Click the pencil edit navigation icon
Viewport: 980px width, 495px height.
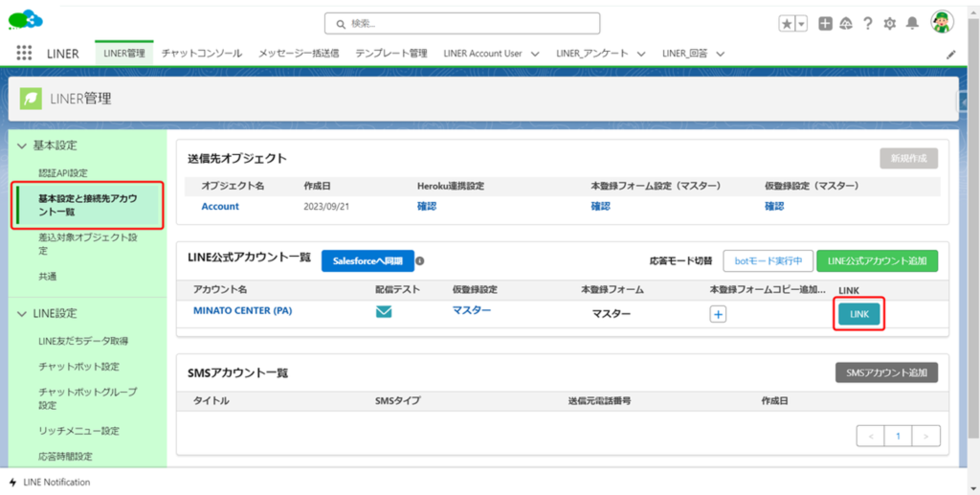(950, 55)
